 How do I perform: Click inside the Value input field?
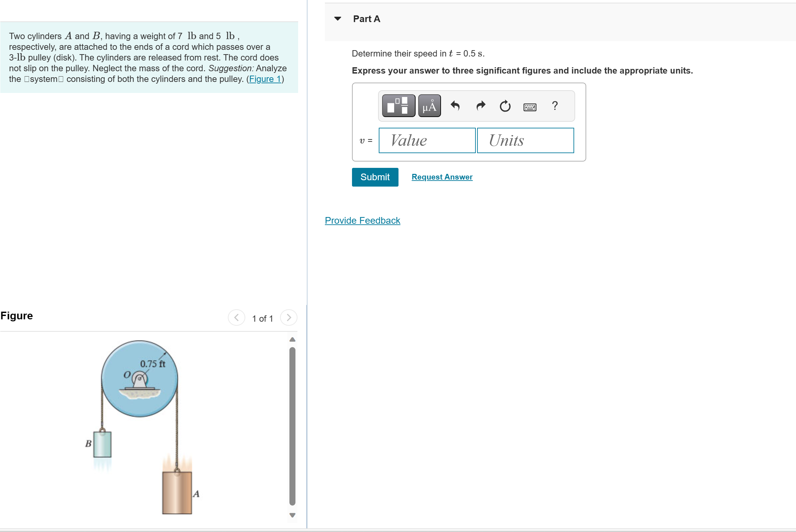tap(427, 140)
